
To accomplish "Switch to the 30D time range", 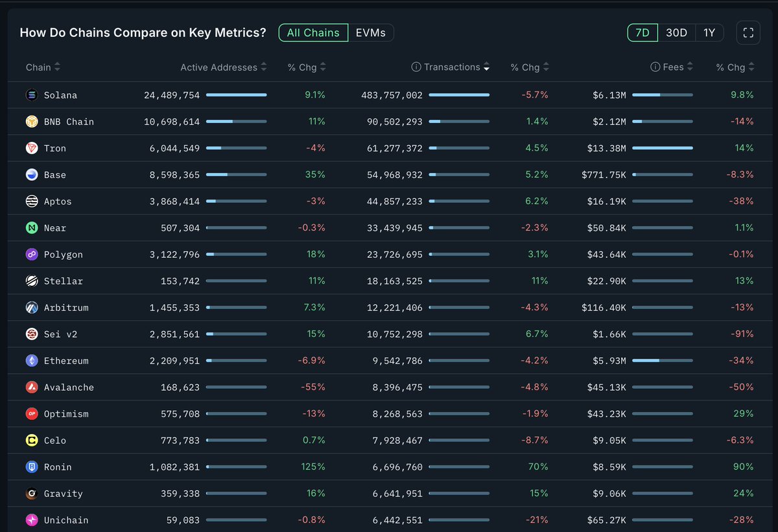I will point(676,32).
